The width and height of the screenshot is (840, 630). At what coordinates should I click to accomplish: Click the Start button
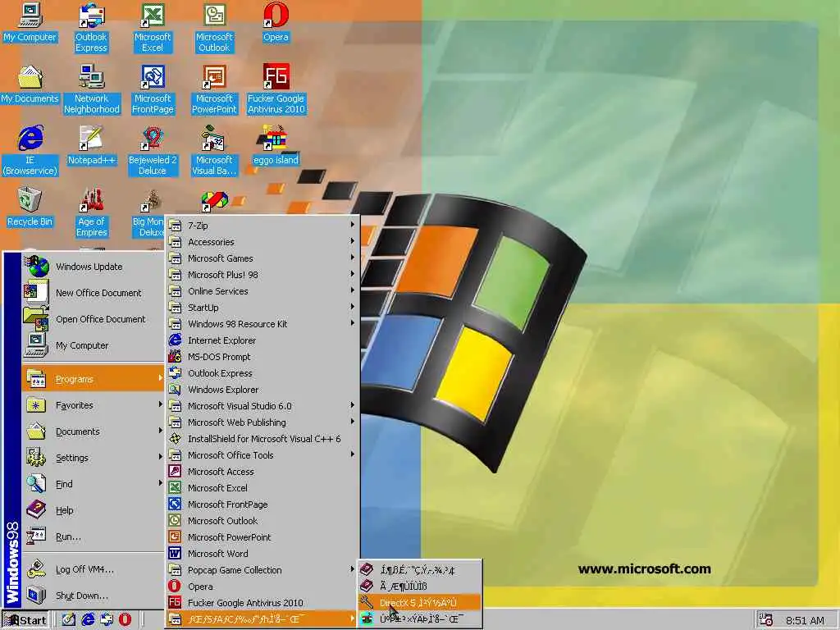click(x=25, y=620)
